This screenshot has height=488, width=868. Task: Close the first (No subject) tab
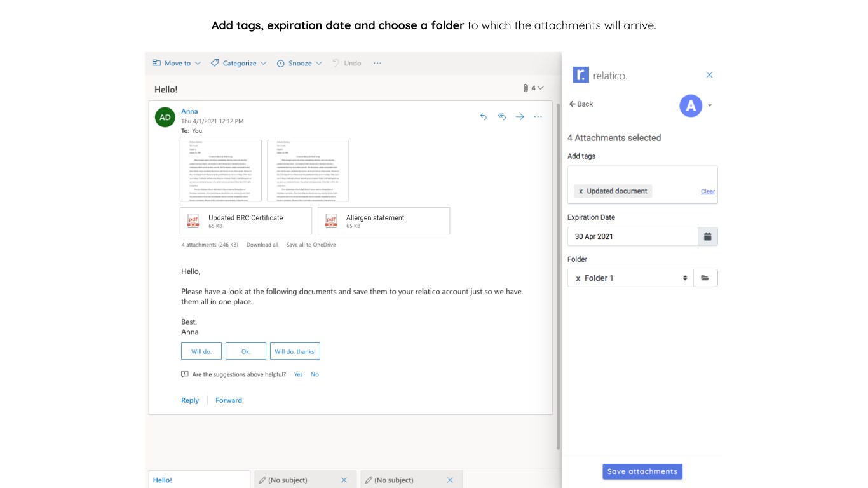point(344,480)
